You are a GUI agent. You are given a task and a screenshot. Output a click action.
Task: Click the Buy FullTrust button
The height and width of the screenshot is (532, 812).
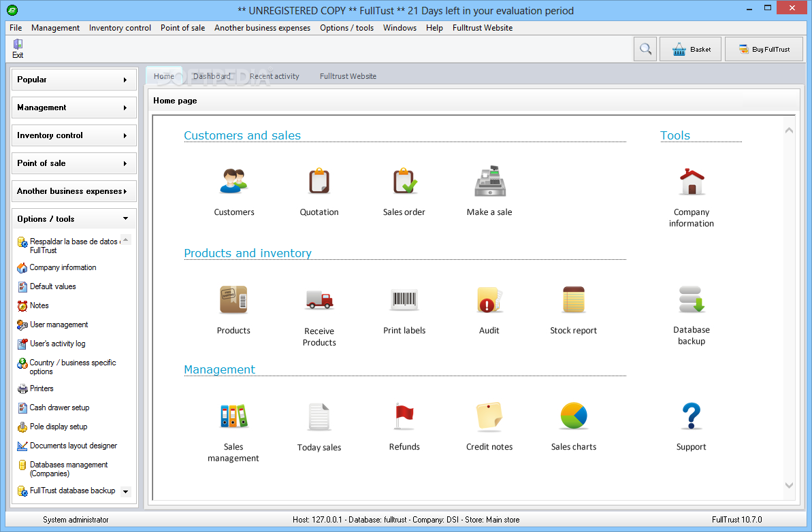tap(764, 49)
